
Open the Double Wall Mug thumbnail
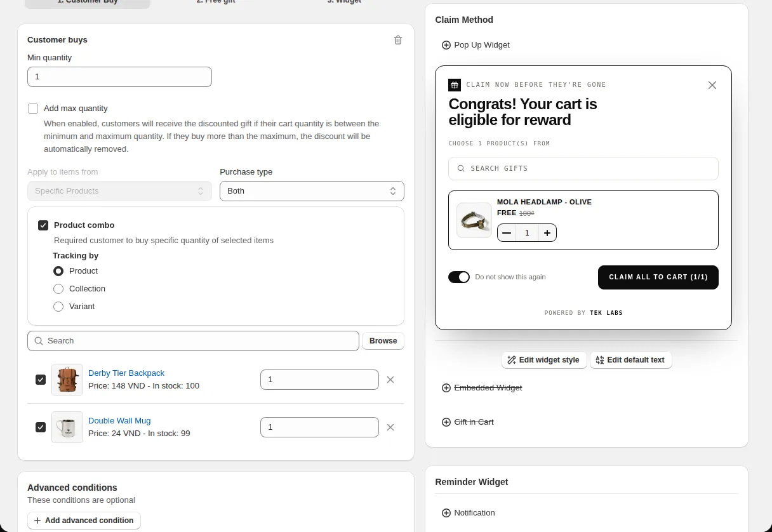click(67, 427)
